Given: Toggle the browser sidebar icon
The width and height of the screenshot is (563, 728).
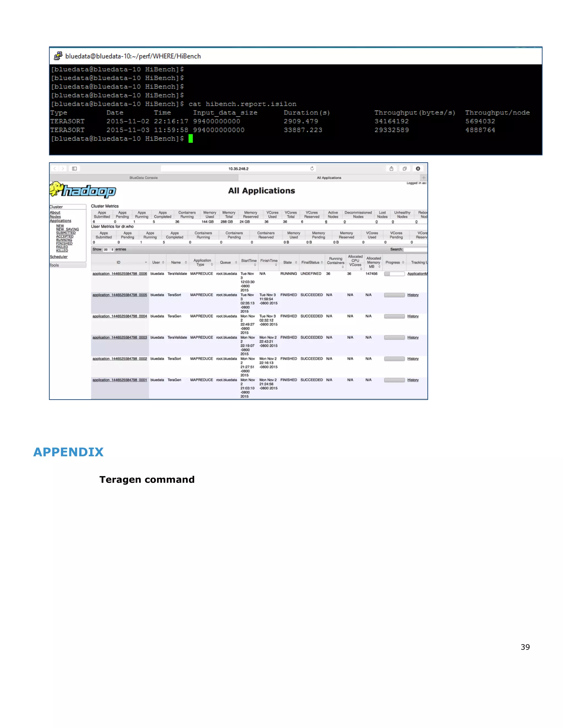Looking at the screenshot, I should pos(74,169).
